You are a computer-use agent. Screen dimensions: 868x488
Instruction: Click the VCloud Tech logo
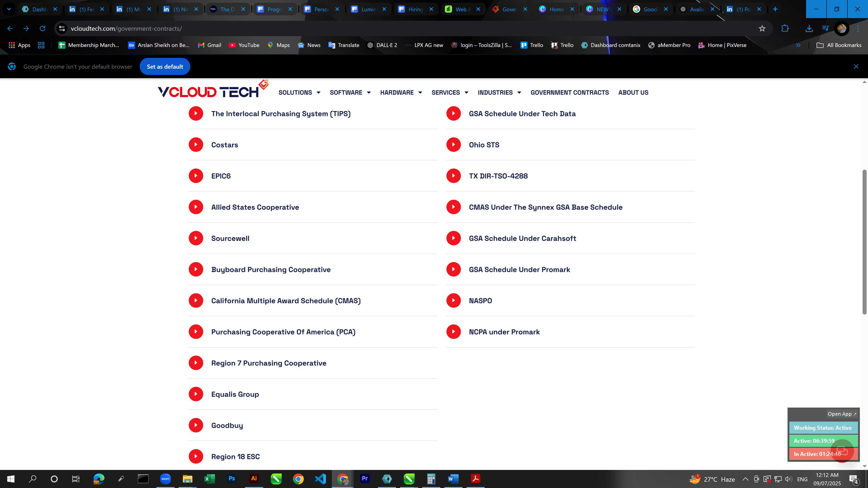[x=213, y=89]
